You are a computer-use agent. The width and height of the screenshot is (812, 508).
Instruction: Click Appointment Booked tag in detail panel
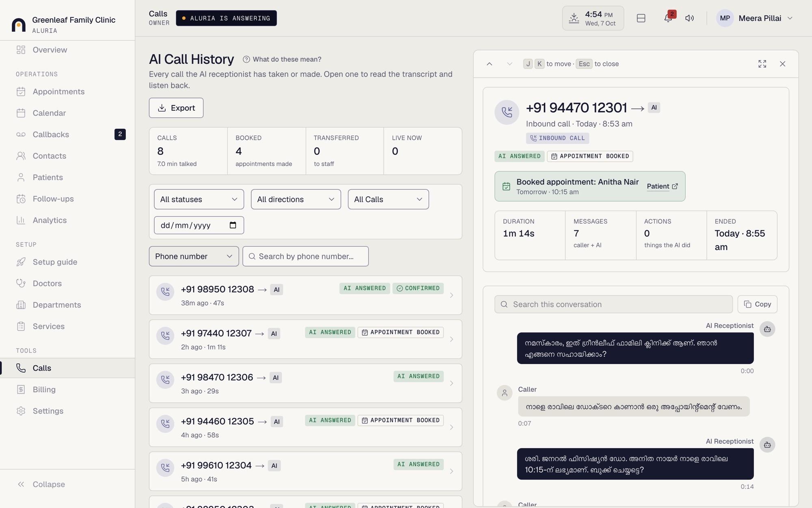coord(590,156)
